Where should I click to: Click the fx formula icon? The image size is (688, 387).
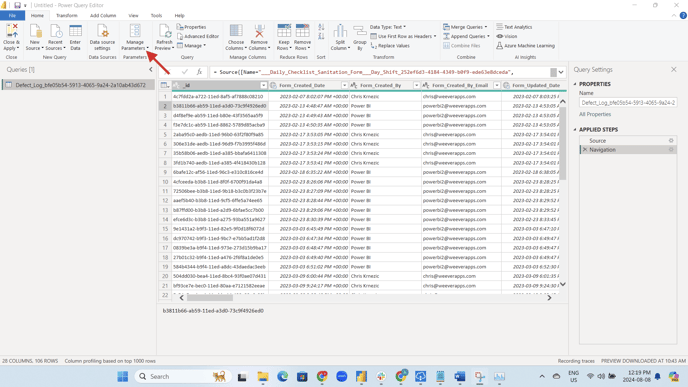pyautogui.click(x=199, y=72)
